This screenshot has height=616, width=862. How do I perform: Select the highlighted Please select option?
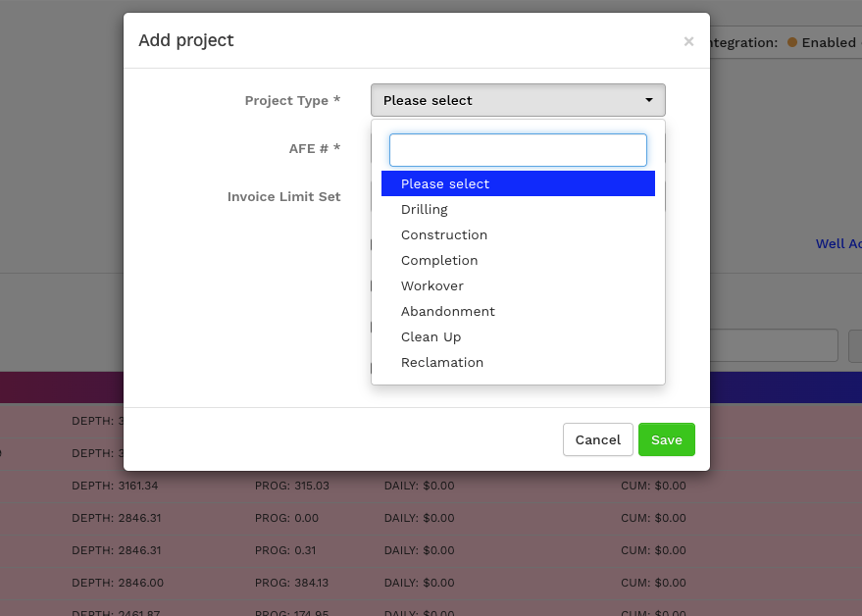point(445,183)
